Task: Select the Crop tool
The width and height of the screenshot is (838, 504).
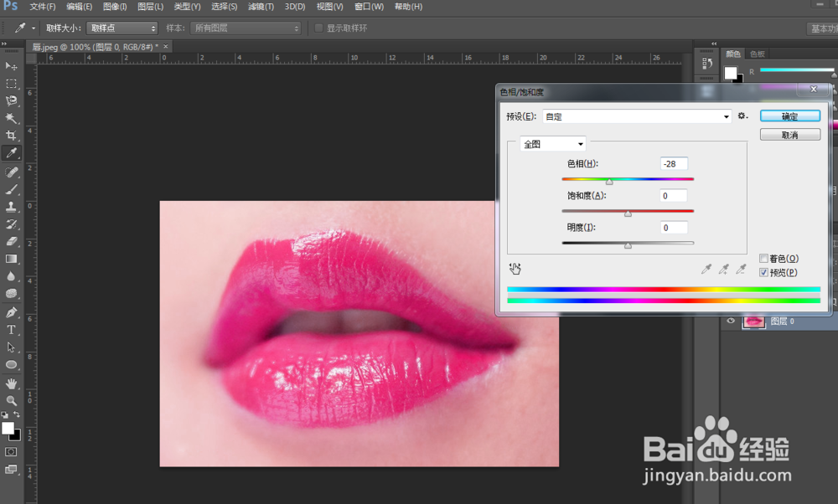Action: [12, 135]
